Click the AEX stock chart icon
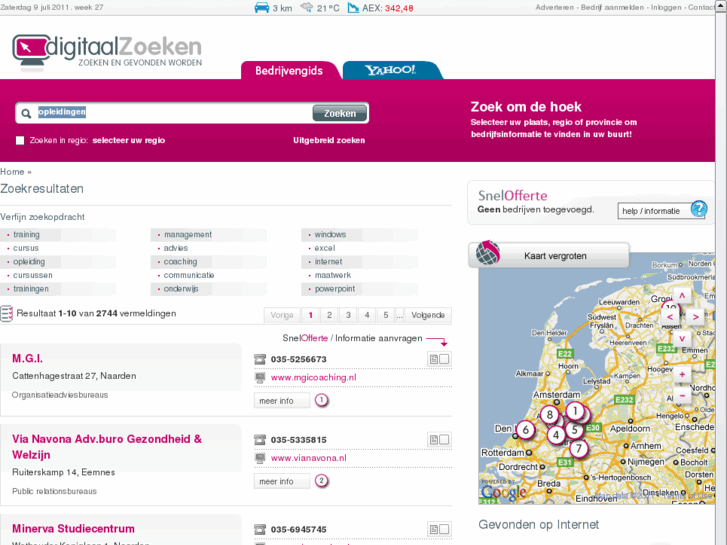The height and width of the screenshot is (545, 727). (353, 7)
